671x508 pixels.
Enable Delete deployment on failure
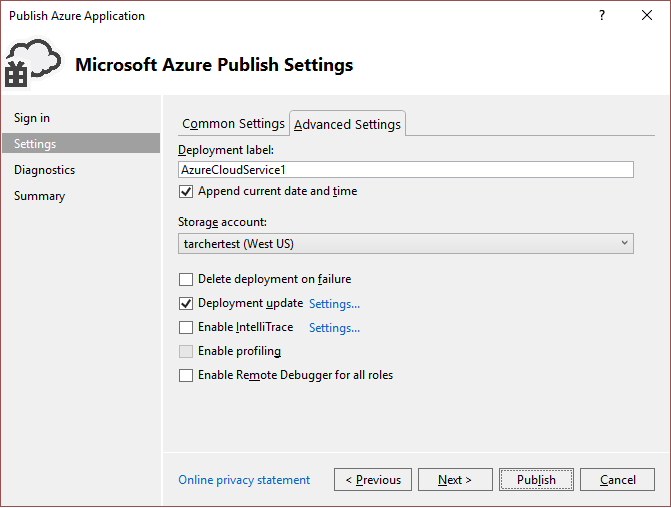186,279
